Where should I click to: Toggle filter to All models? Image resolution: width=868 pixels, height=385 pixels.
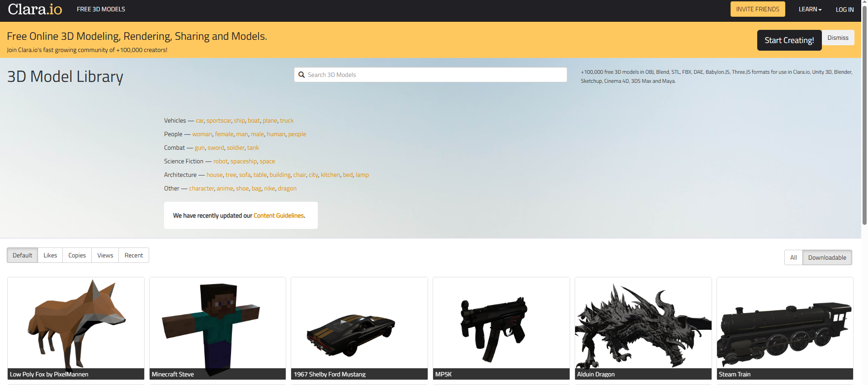click(x=793, y=257)
